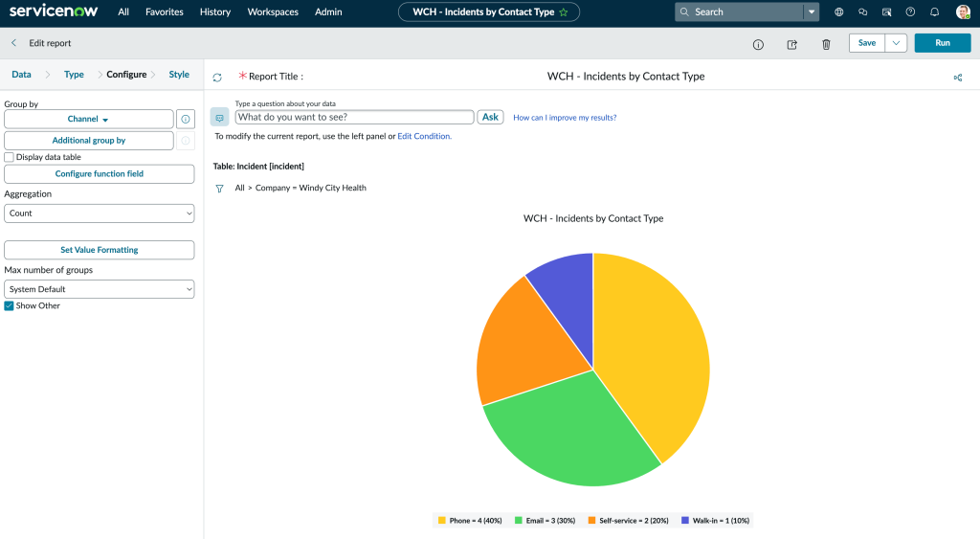This screenshot has width=980, height=539.
Task: Click the blue Walk-in legend swatch
Action: click(x=685, y=520)
